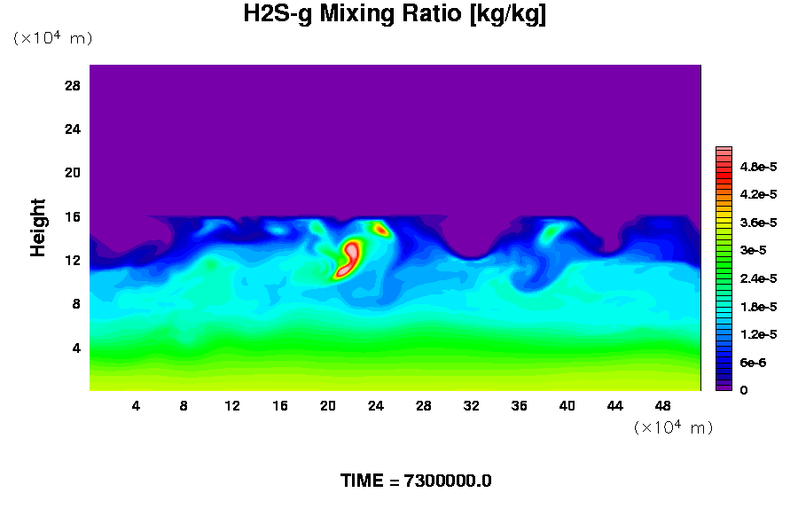The image size is (798, 532).
Task: Click the "0" label at the color bar base
Action: [743, 390]
